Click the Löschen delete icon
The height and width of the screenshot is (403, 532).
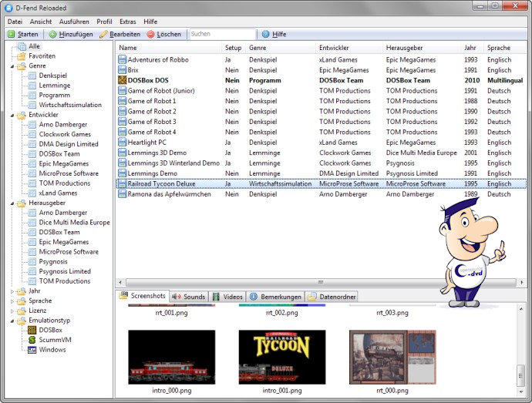click(150, 35)
